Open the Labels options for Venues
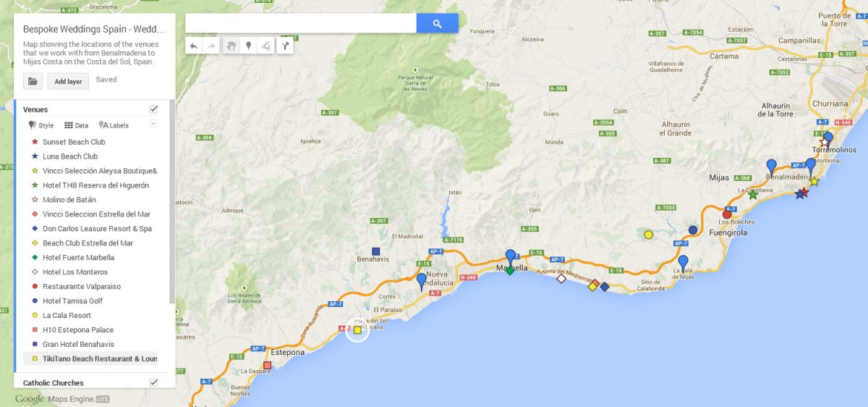Image resolution: width=868 pixels, height=407 pixels. tap(114, 125)
